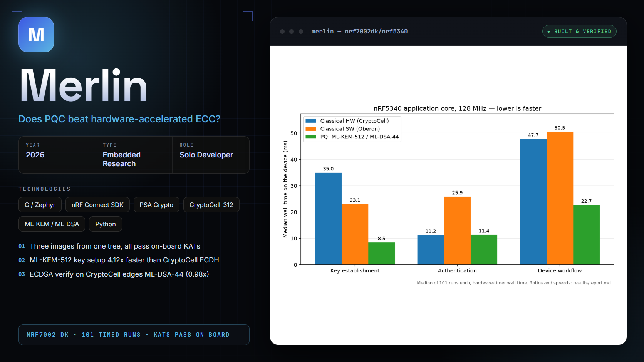The image size is (644, 362).
Task: Select the Python technology tag
Action: click(x=106, y=224)
